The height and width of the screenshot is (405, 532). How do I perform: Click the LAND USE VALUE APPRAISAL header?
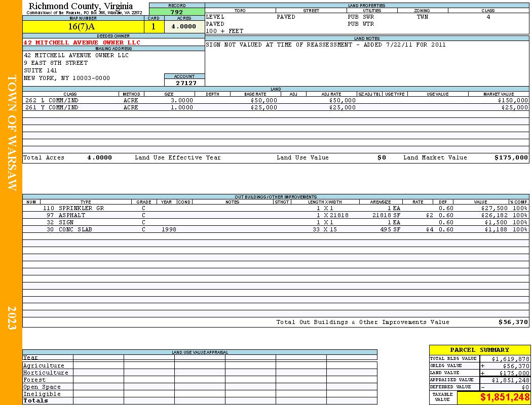200,352
